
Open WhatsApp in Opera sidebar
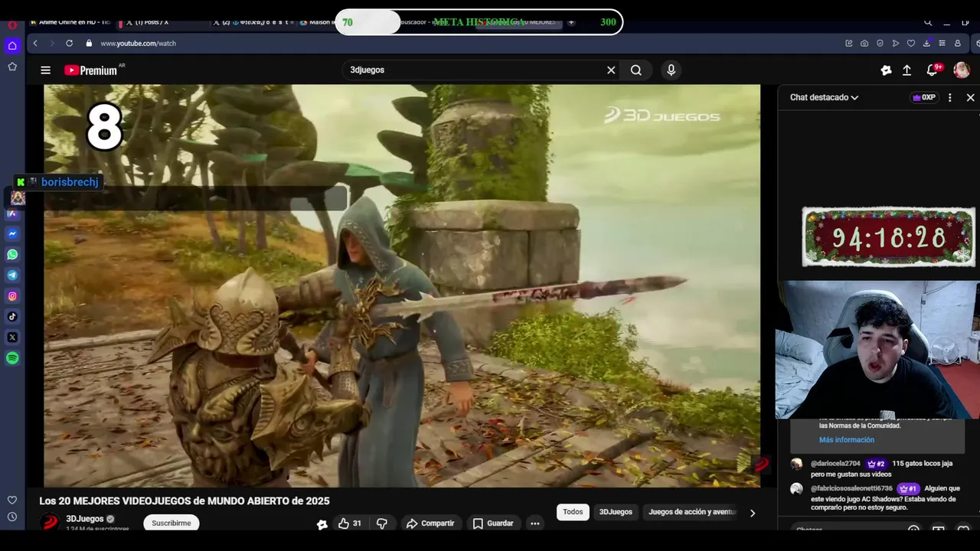[12, 255]
